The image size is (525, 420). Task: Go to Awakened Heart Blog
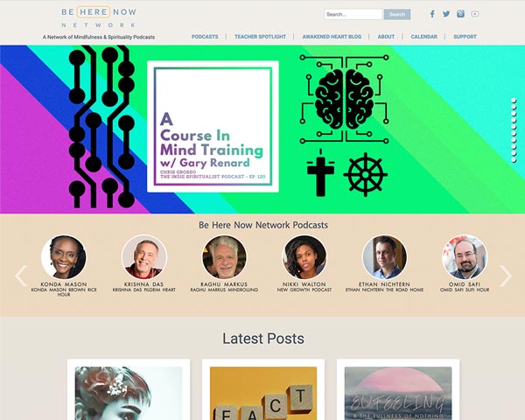tap(332, 37)
